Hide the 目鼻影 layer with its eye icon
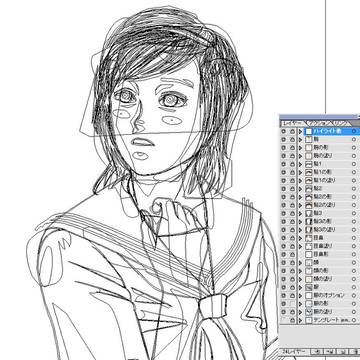 [283, 254]
